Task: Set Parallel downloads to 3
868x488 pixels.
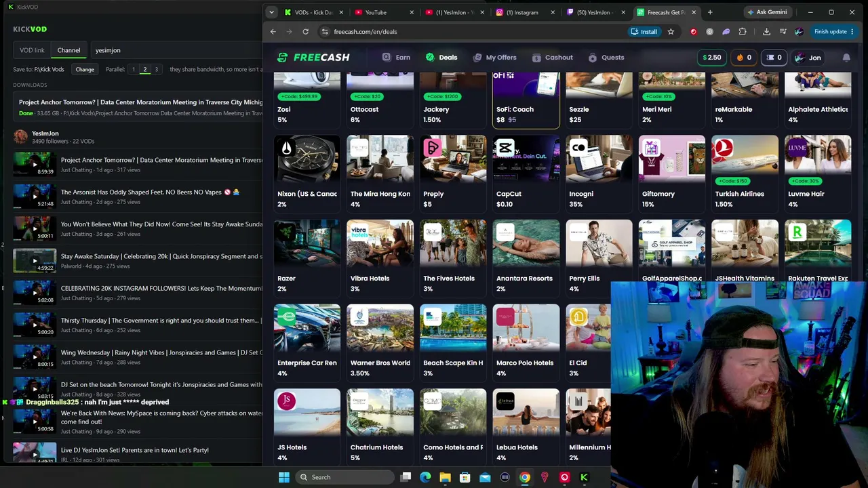Action: coord(156,69)
